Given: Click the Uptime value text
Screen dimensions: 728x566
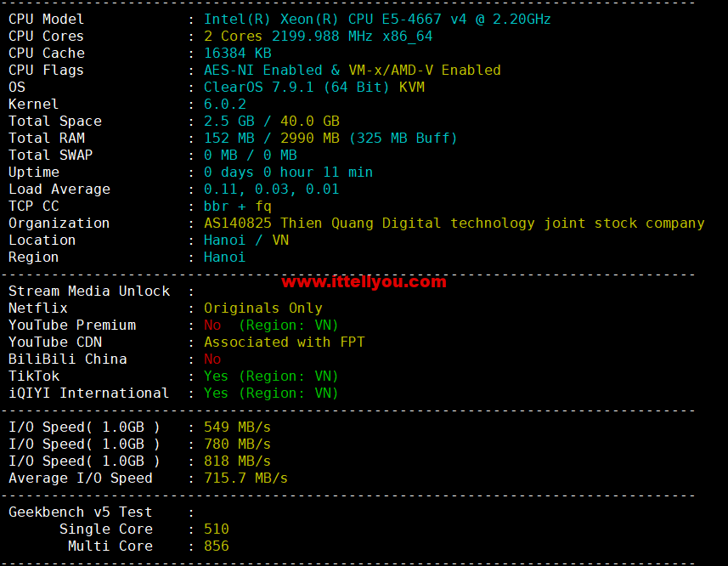Looking at the screenshot, I should click(x=288, y=172).
